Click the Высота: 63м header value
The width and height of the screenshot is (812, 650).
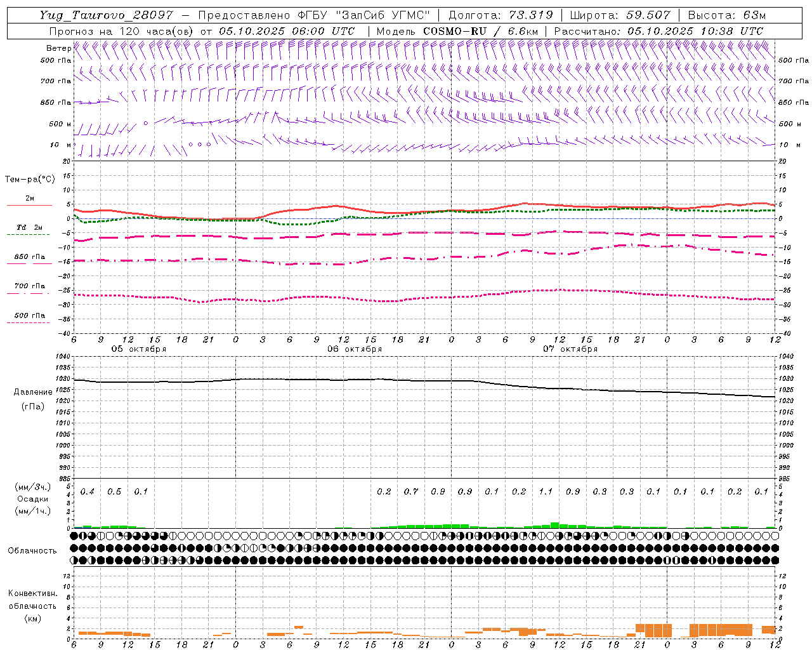[x=726, y=15]
